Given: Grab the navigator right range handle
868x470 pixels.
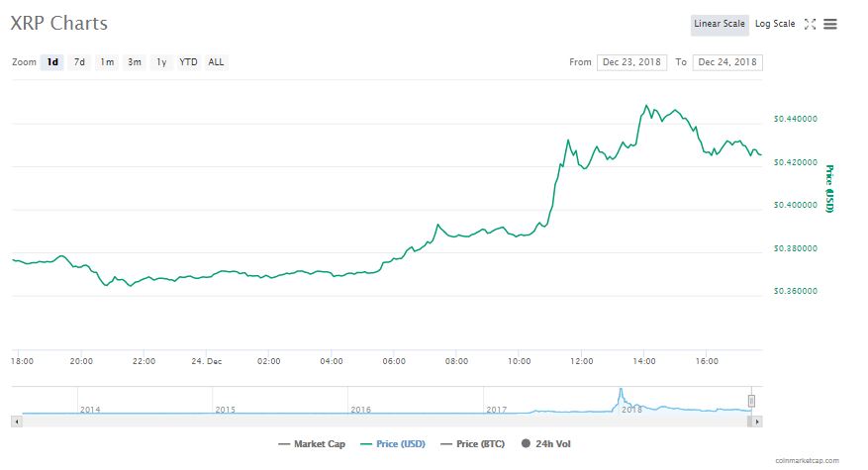Looking at the screenshot, I should click(751, 401).
